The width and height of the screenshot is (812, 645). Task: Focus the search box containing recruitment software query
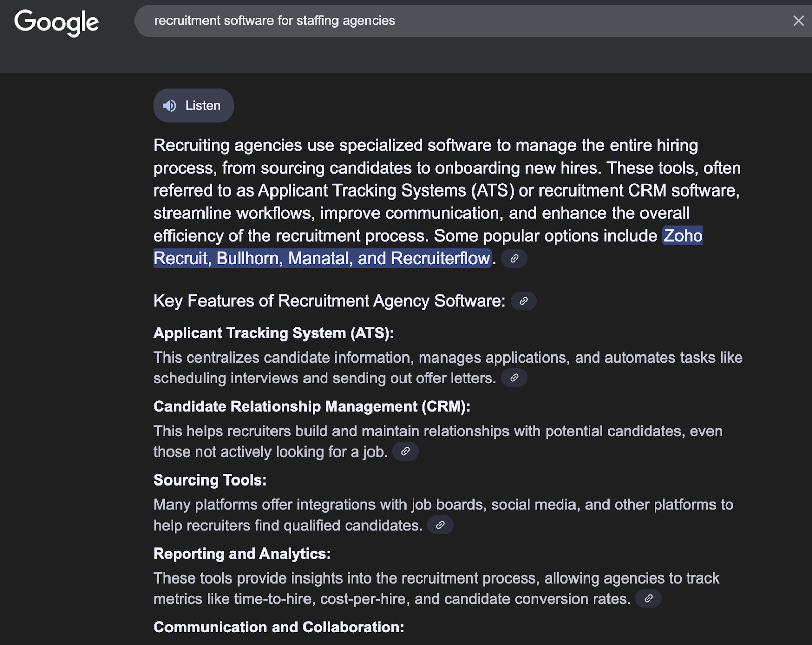tap(457, 21)
